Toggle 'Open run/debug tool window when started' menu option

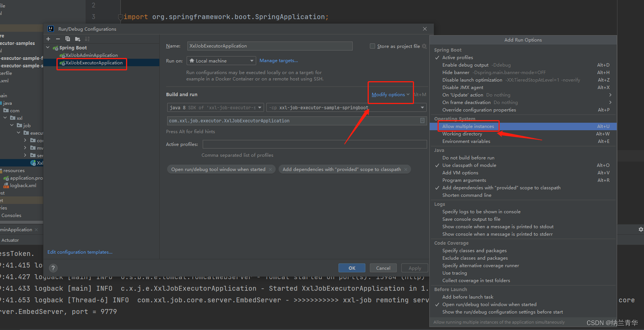tap(523, 305)
